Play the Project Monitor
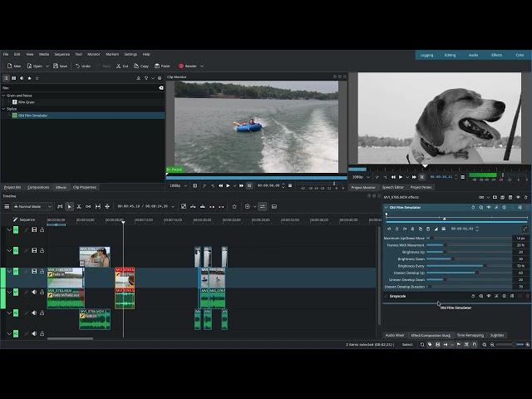 point(401,177)
